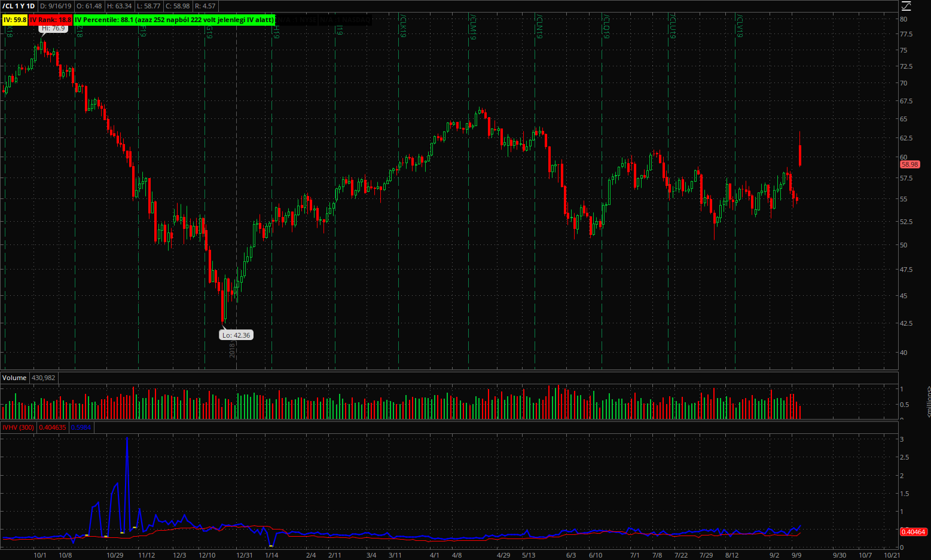Click the 2.5 level on the IVHV axis

[905, 457]
